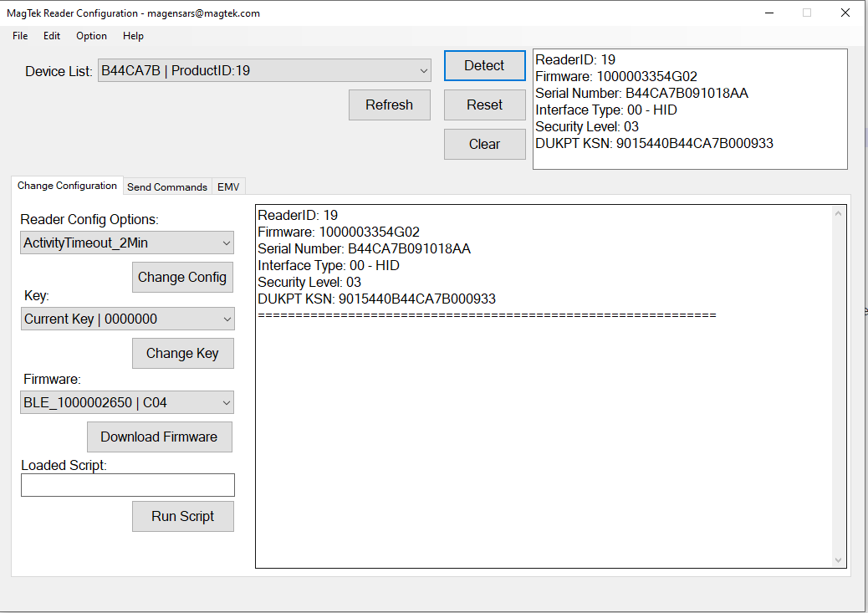This screenshot has width=868, height=613.
Task: Open the Edit menu
Action: 52,36
